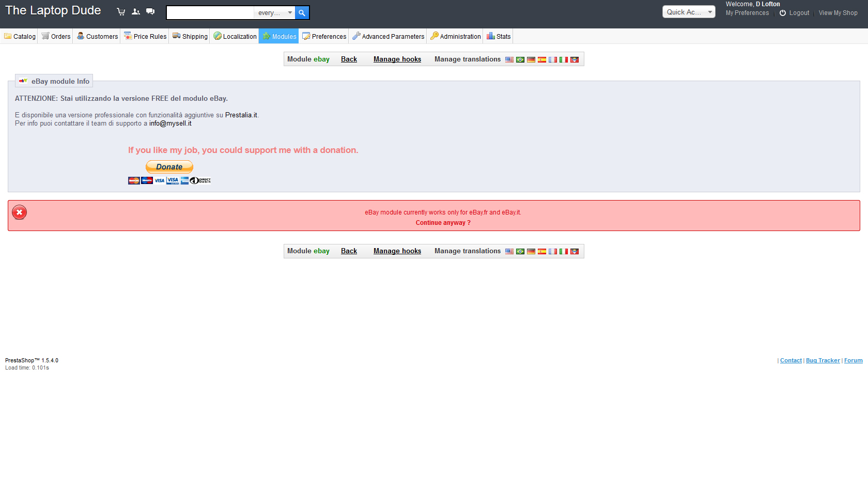The image size is (868, 490).
Task: Click last flag in upper translations bar
Action: pyautogui.click(x=575, y=60)
